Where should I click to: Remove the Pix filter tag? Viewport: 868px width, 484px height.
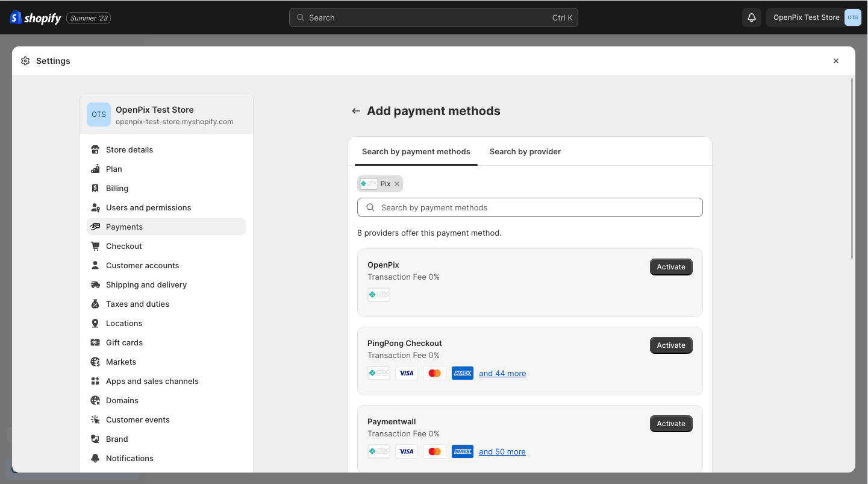click(x=396, y=183)
